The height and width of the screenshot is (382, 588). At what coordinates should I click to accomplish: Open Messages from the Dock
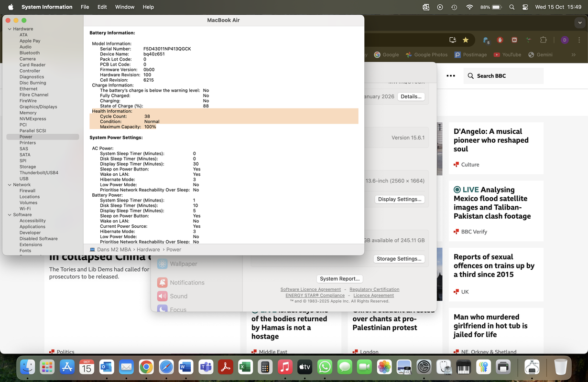click(344, 367)
